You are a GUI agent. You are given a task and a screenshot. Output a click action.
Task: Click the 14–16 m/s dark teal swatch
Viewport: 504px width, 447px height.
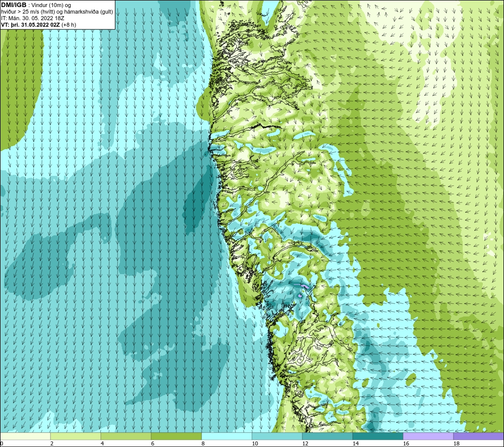(x=377, y=436)
